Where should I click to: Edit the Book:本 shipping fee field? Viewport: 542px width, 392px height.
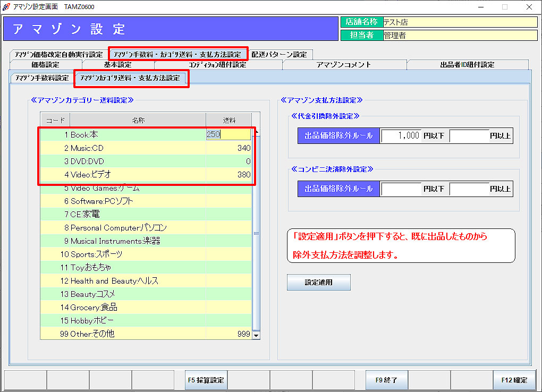pos(228,135)
